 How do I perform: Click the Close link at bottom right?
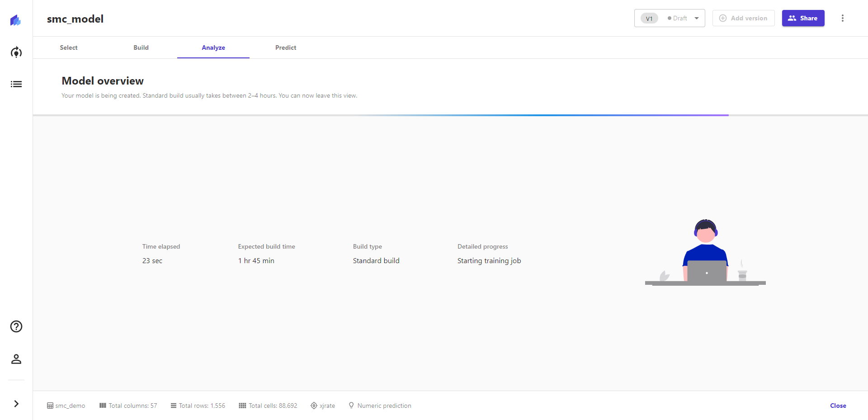click(x=838, y=406)
